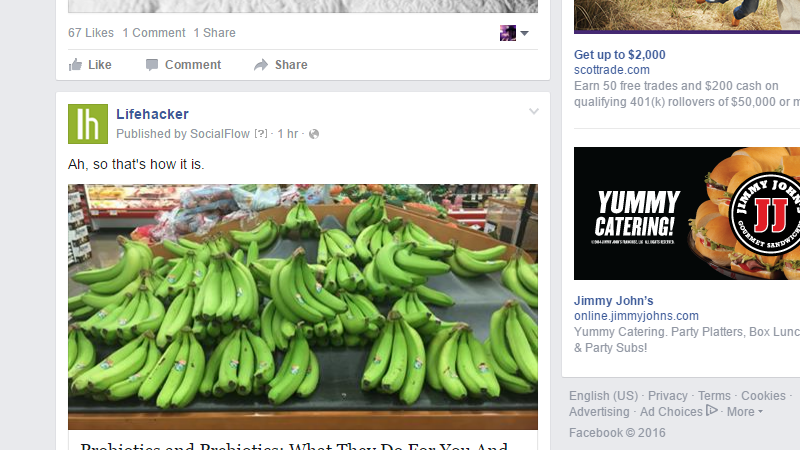Viewport: 800px width, 450px height.
Task: Expand the footer More menu
Action: [x=744, y=412]
